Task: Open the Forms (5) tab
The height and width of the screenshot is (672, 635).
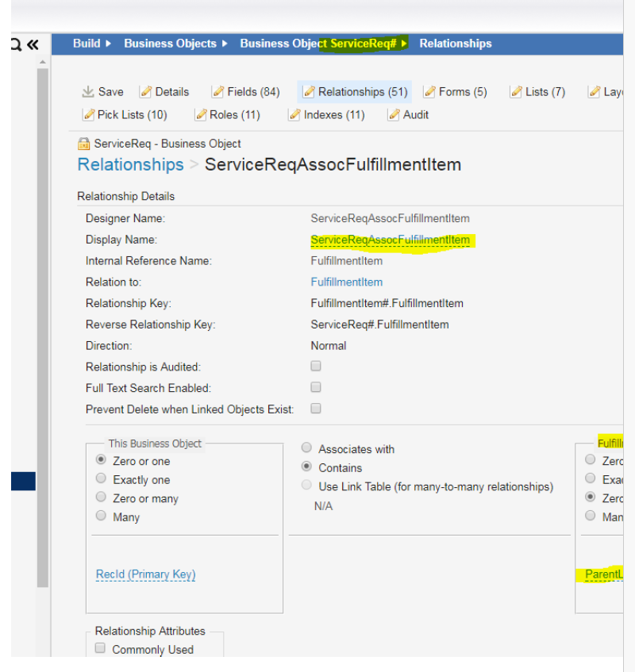Action: 456,92
